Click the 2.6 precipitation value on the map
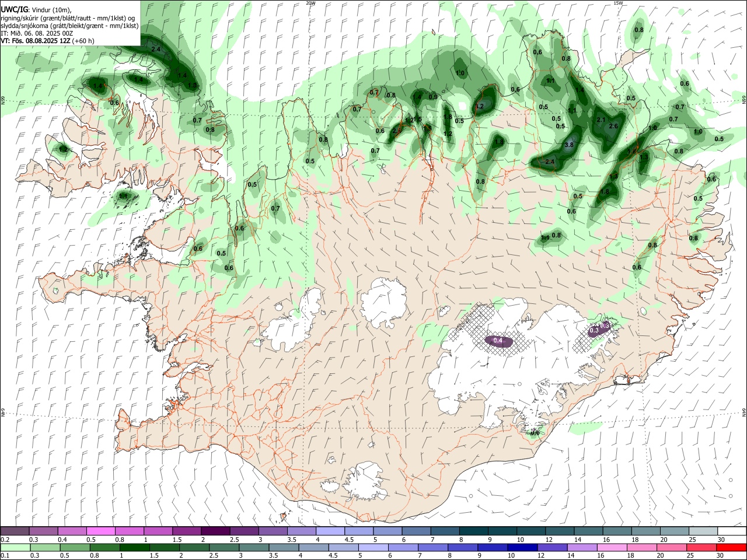The width and height of the screenshot is (747, 560). pos(613,126)
